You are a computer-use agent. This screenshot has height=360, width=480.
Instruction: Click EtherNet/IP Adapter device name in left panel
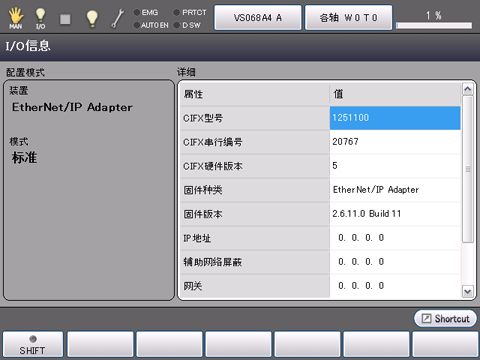[x=72, y=107]
